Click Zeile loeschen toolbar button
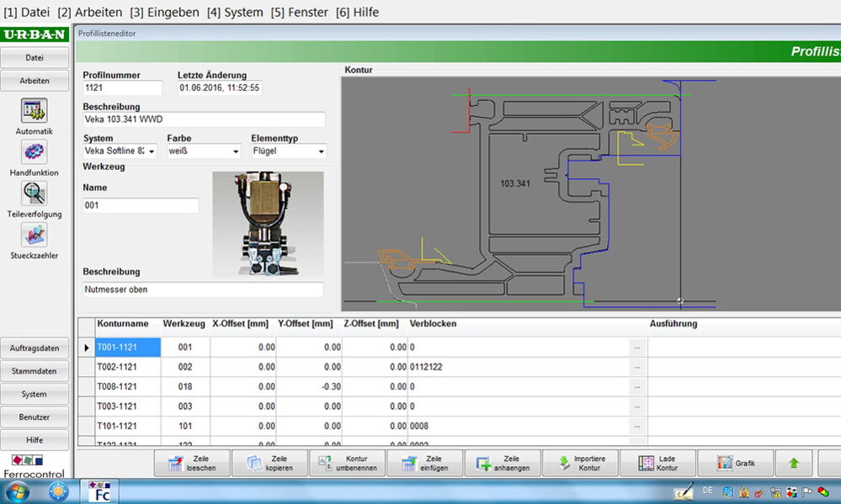This screenshot has width=841, height=504. coord(190,463)
